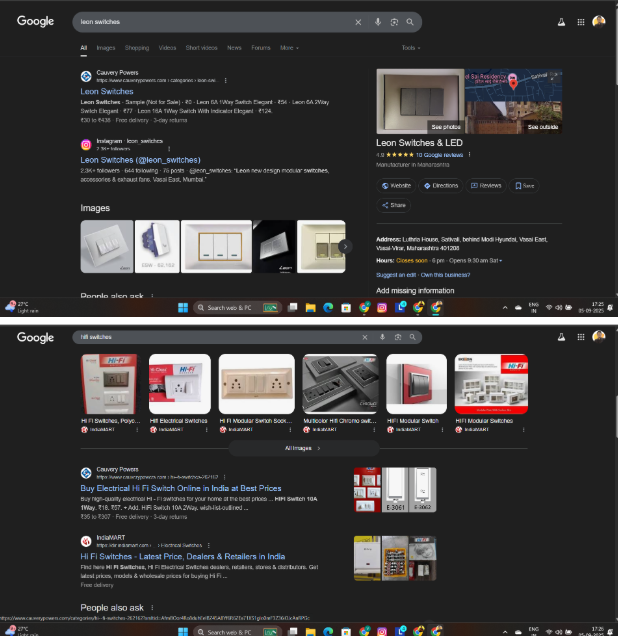
Task: Open Microsoft Store from the upper taskbar
Action: [346, 308]
